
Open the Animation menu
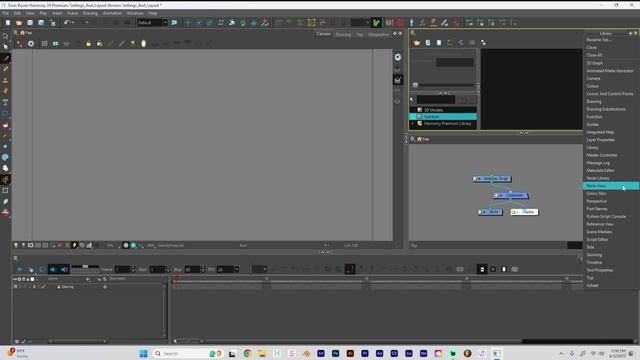coord(112,13)
